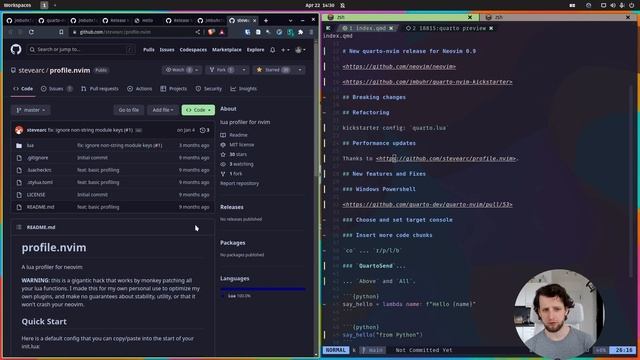Image resolution: width=640 pixels, height=360 pixels.
Task: Open the green Code dropdown
Action: pos(198,110)
